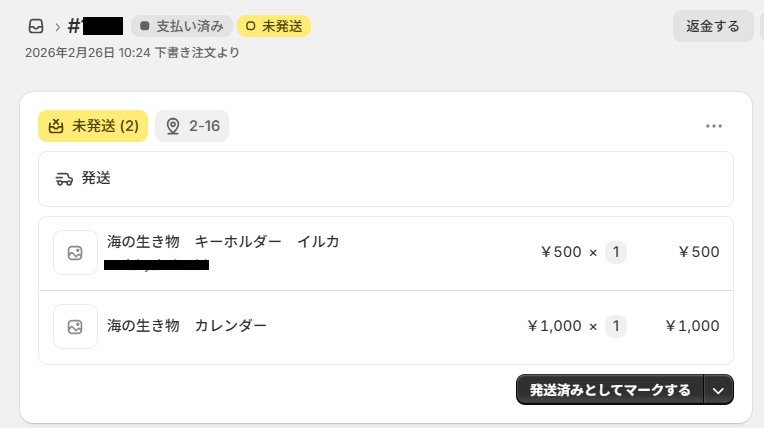Click quantity badge on イルカ keyholder row

[616, 252]
